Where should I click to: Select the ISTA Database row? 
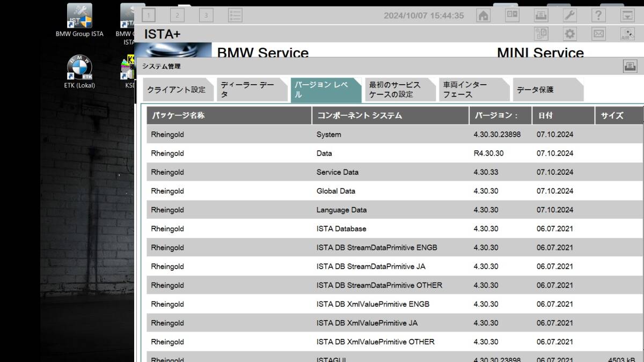coord(395,228)
